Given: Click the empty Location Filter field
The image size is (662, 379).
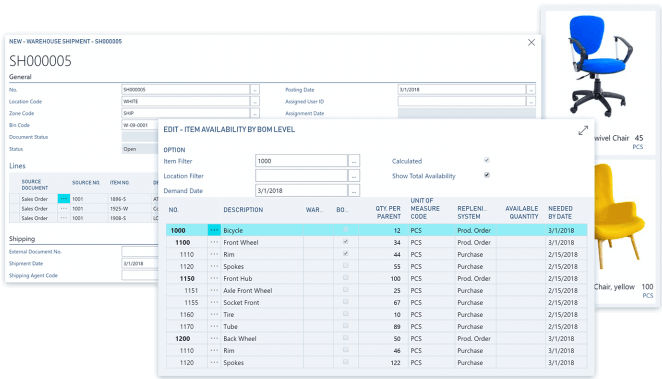Looking at the screenshot, I should tap(301, 176).
